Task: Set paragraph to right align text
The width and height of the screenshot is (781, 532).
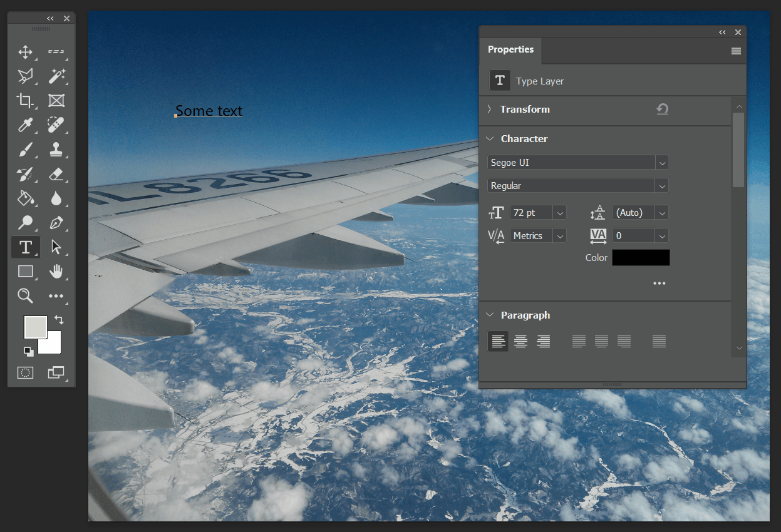Action: click(x=543, y=341)
